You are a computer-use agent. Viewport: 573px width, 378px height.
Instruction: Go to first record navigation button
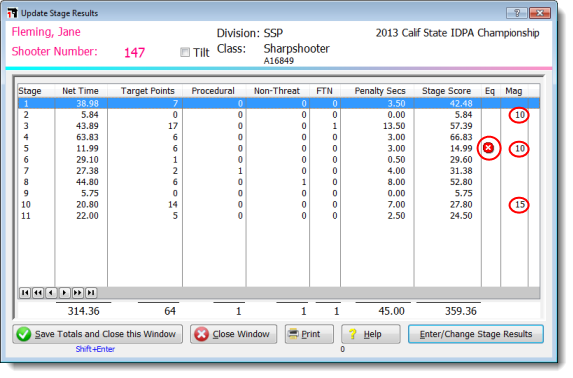pyautogui.click(x=25, y=292)
